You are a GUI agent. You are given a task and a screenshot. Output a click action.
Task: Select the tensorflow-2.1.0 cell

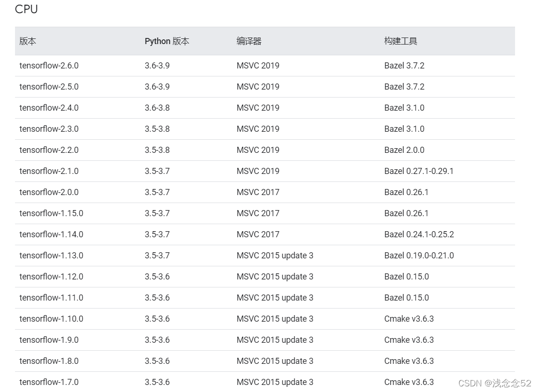(x=49, y=171)
